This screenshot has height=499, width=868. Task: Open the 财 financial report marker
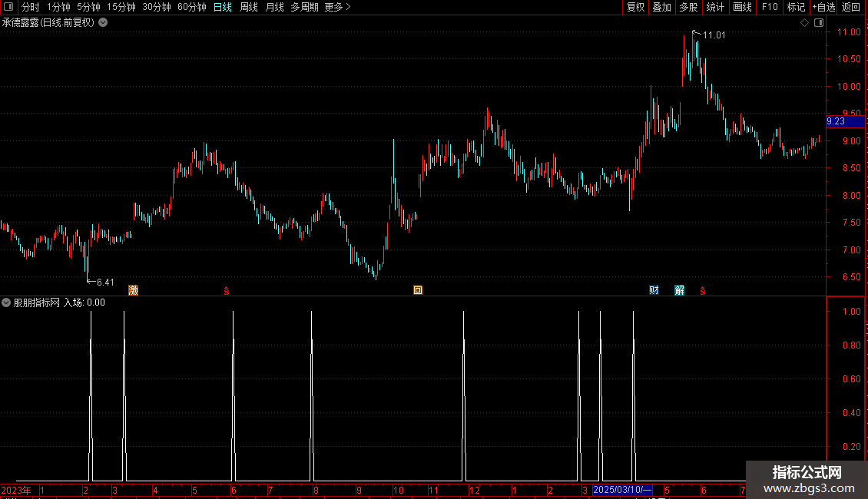654,290
